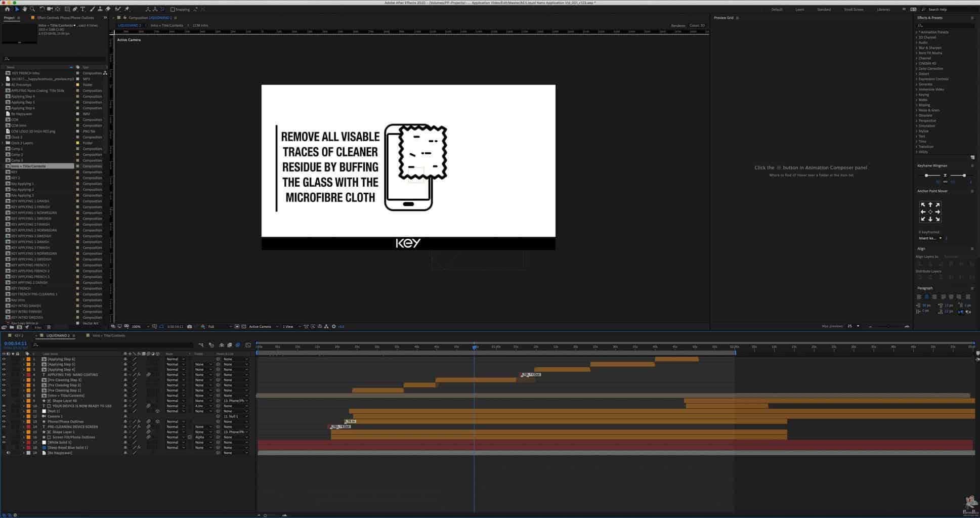Viewport: 980px width, 518px height.
Task: Toggle visibility of Camera 1 layer
Action: tap(4, 416)
